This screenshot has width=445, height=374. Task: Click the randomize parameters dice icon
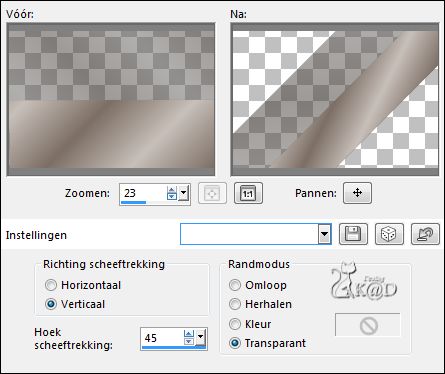click(389, 234)
